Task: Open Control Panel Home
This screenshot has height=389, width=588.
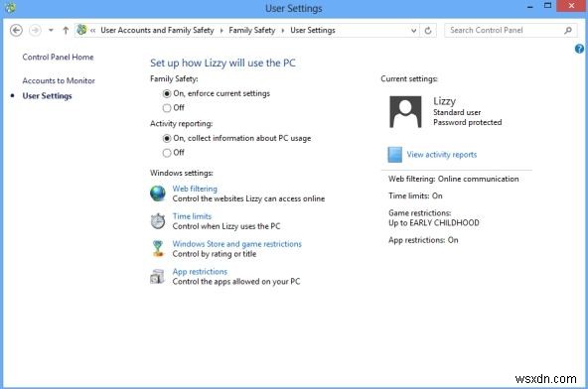Action: point(58,57)
